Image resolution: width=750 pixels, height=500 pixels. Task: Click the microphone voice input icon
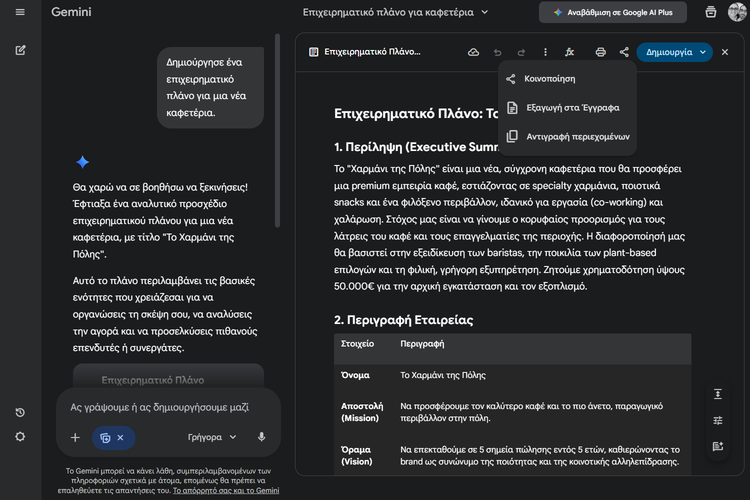pos(261,437)
